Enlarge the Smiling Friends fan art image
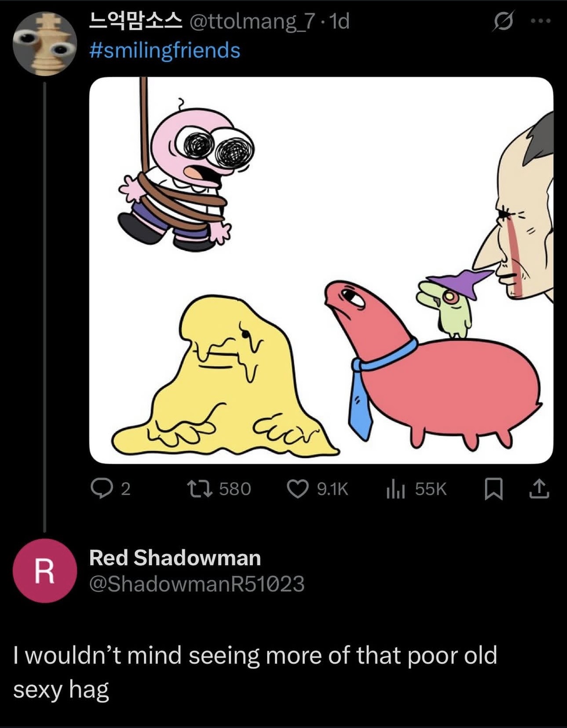The height and width of the screenshot is (728, 567). pyautogui.click(x=321, y=270)
